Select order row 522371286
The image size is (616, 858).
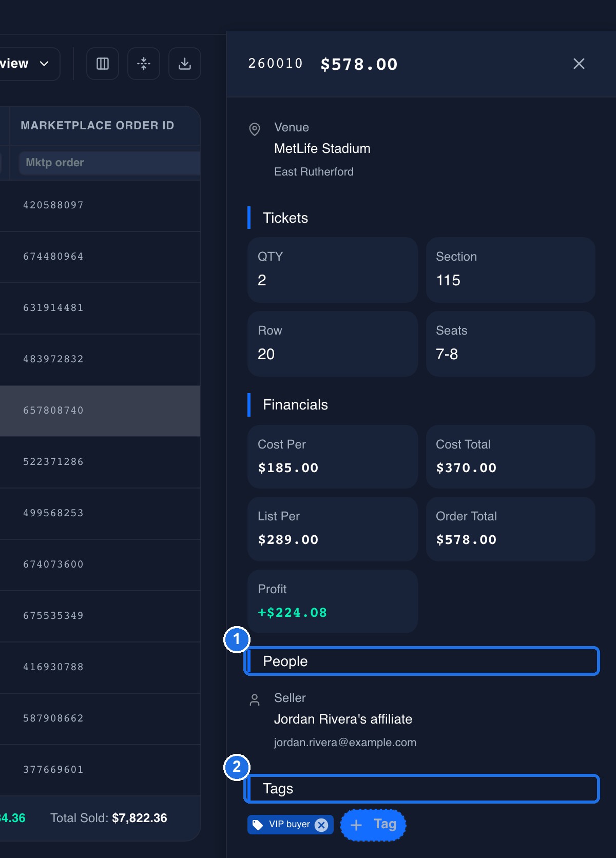[x=100, y=462]
